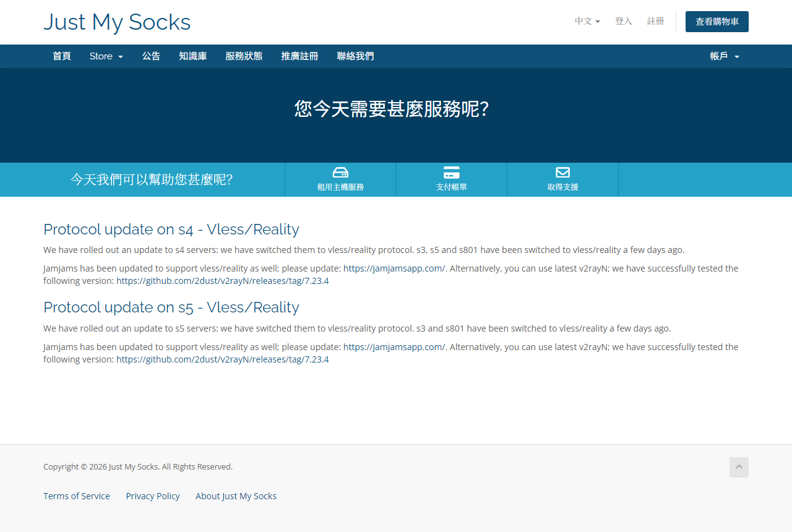Click the 您今天需要甚麼服務呢? banner heading
The height and width of the screenshot is (532, 792).
pos(392,109)
